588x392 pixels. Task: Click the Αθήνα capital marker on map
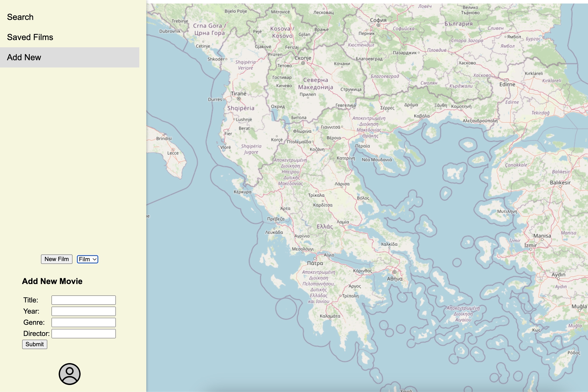[394, 272]
